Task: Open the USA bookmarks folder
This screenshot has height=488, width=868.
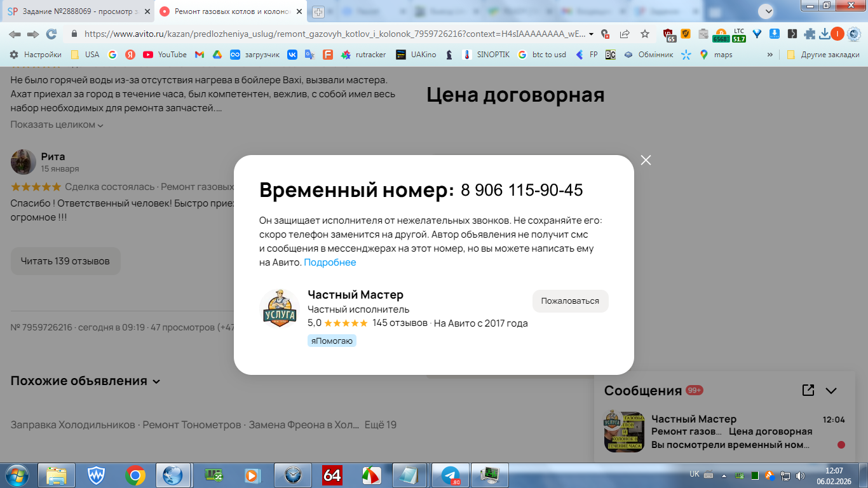Action: coord(85,55)
